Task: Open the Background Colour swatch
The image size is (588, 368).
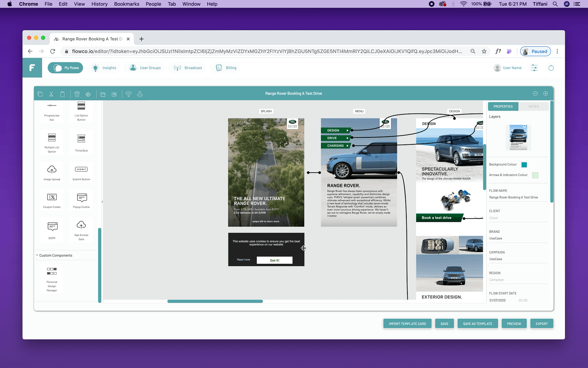Action: 524,165
